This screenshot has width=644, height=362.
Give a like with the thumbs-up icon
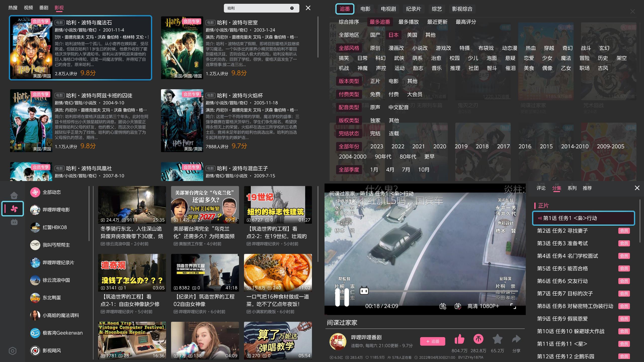click(459, 339)
